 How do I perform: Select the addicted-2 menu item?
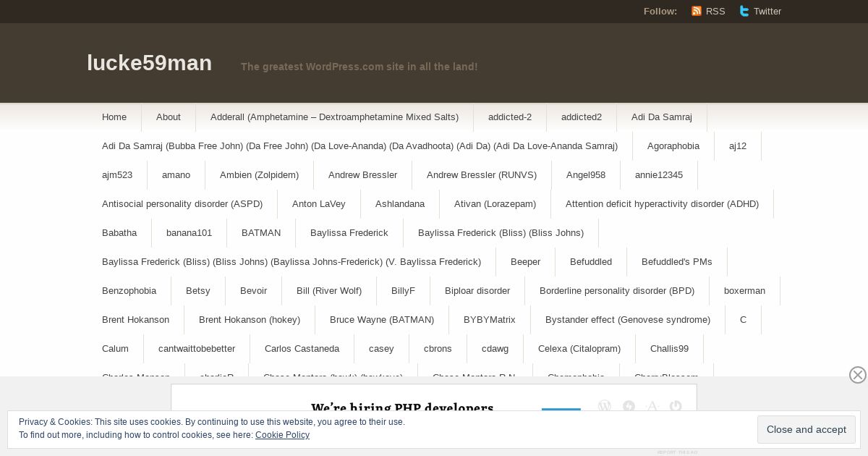click(510, 117)
